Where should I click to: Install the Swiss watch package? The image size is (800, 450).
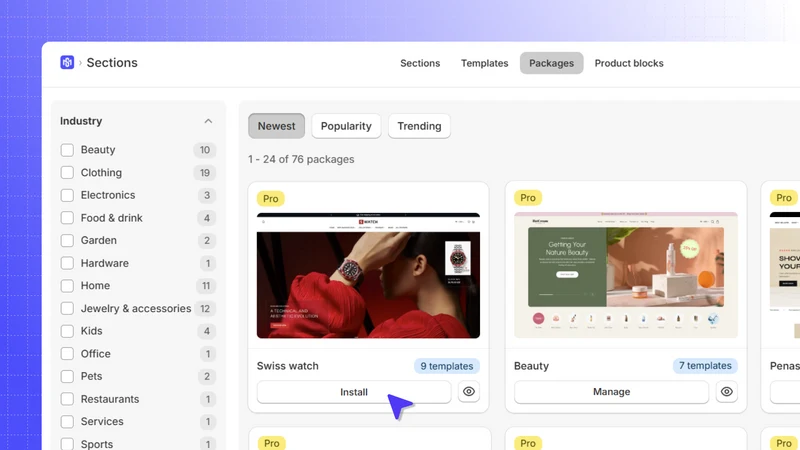click(x=354, y=392)
